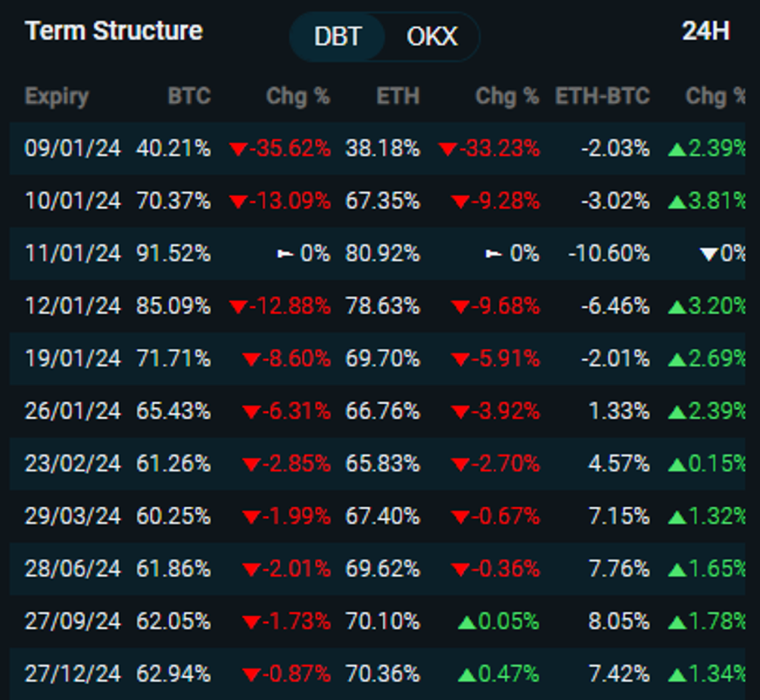This screenshot has width=760, height=700.
Task: Select the 27/12/24 expiry row
Action: (x=72, y=674)
